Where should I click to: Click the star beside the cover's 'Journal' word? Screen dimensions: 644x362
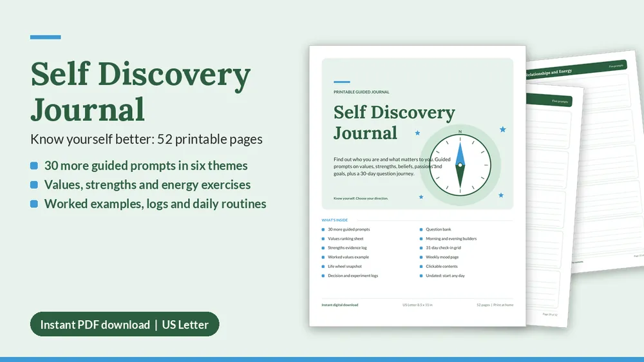pos(417,133)
